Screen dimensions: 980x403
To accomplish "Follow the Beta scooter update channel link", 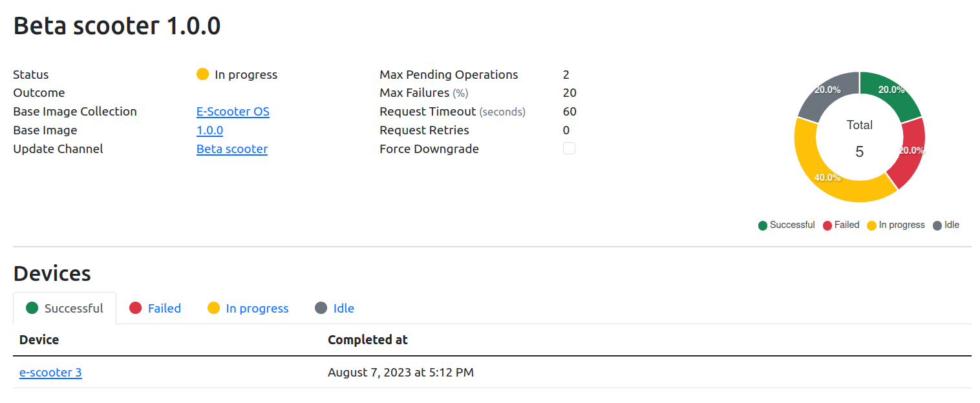I will pos(232,149).
